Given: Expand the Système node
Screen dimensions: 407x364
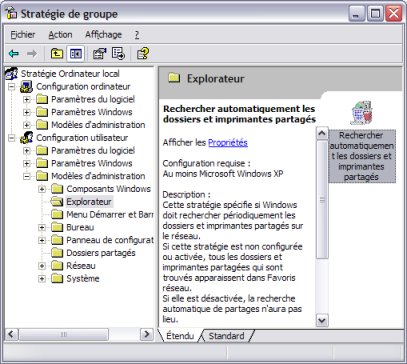Looking at the screenshot, I should (42, 279).
